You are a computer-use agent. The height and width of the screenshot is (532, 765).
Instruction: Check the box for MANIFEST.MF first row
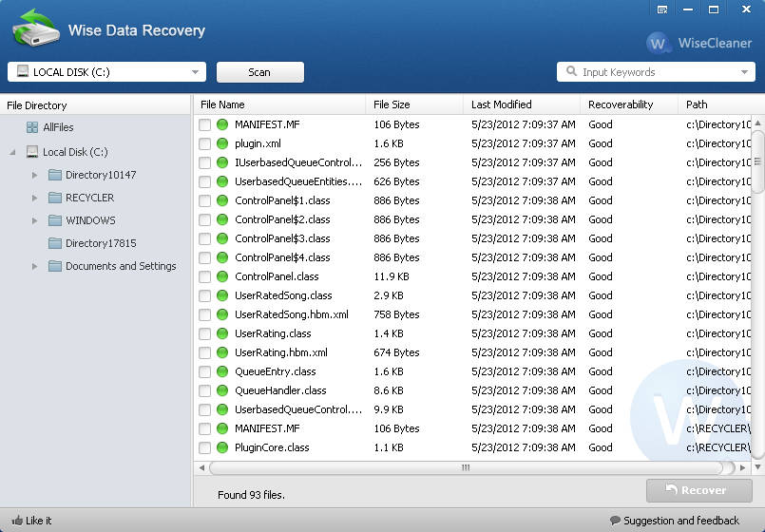click(x=204, y=124)
